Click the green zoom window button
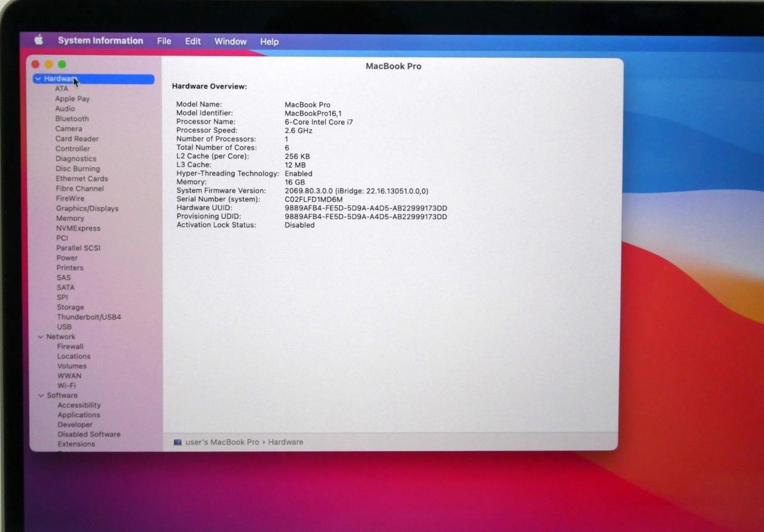This screenshot has height=532, width=764. pyautogui.click(x=62, y=64)
